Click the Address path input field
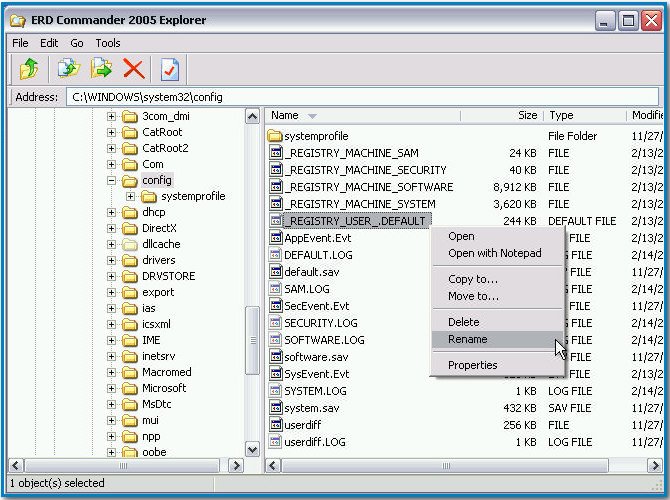 [360, 97]
